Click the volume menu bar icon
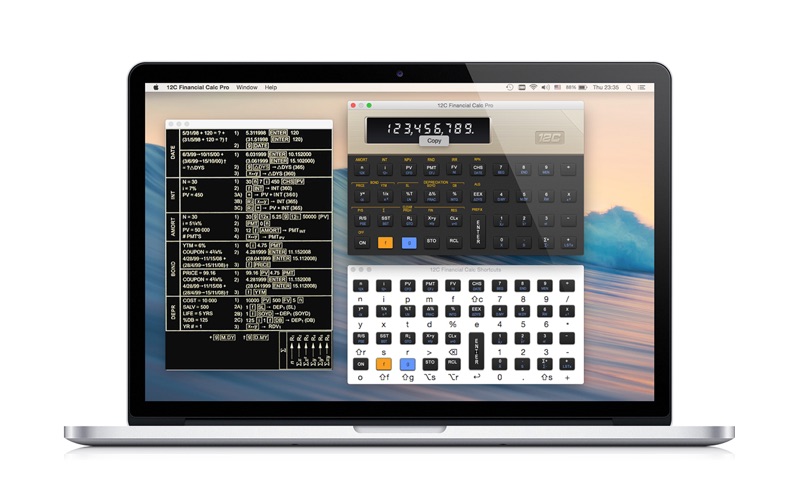The height and width of the screenshot is (500, 800). point(545,88)
